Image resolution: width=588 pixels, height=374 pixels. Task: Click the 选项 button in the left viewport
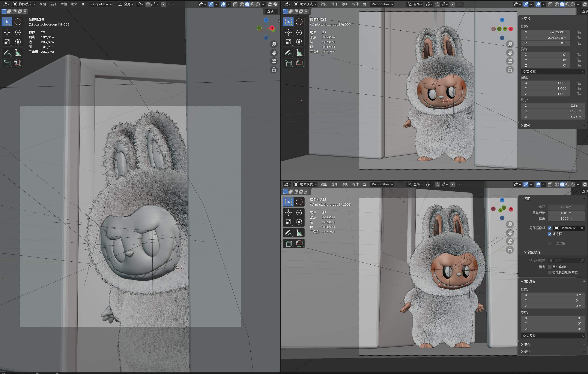(x=272, y=11)
